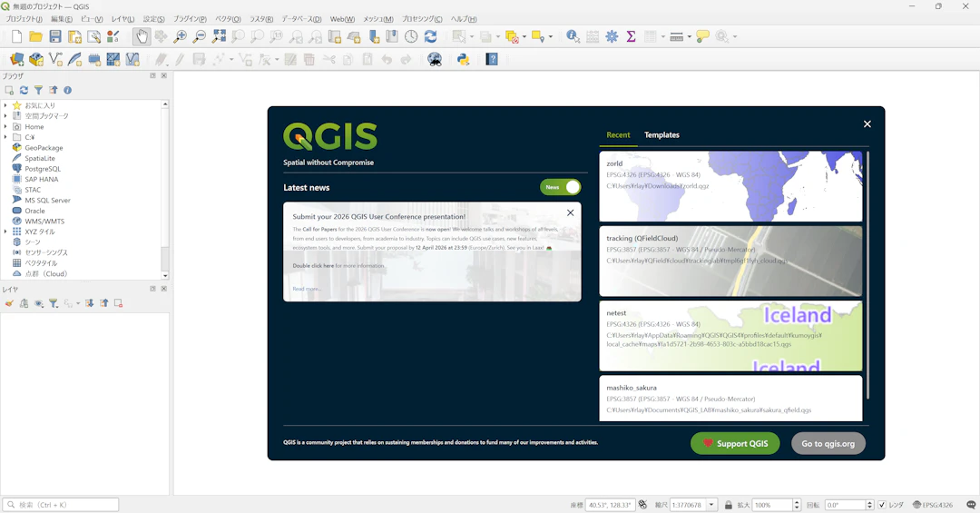Open the scale 1:3770678 dropdown
The width and height of the screenshot is (980, 513).
click(711, 504)
